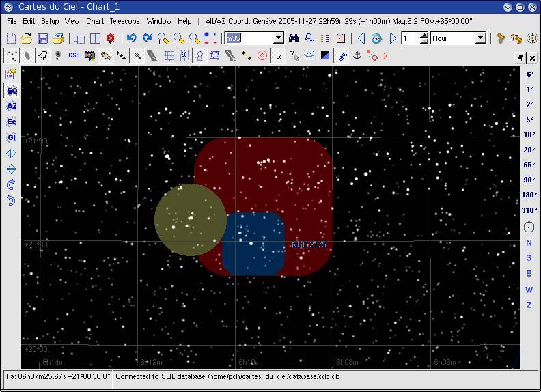This screenshot has width=541, height=392.
Task: Click the tile windows vertically icon
Action: pos(95,38)
